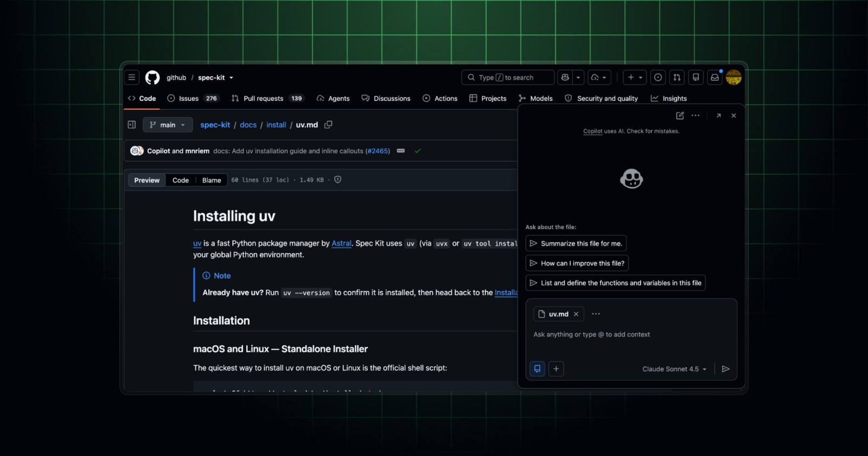Open the docs folder breadcrumb link
868x456 pixels.
[248, 125]
